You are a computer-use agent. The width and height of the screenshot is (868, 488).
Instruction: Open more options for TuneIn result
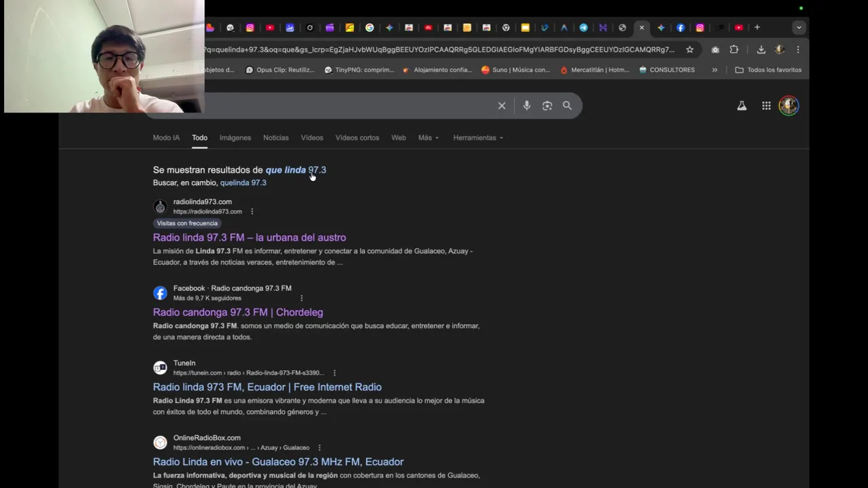coord(334,373)
